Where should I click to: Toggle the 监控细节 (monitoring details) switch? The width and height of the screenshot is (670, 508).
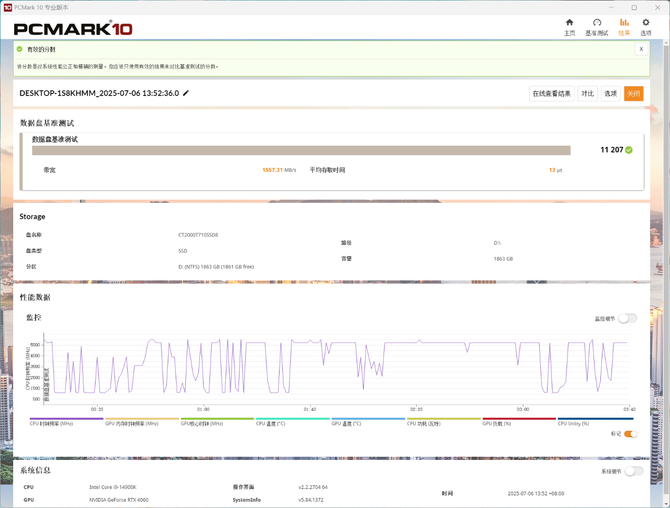(x=628, y=318)
